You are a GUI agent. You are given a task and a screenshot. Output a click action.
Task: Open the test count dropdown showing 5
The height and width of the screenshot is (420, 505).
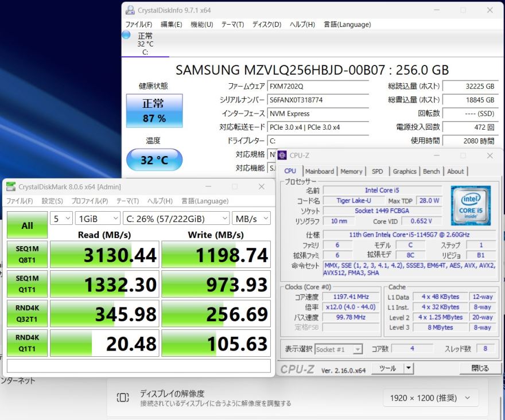(61, 219)
